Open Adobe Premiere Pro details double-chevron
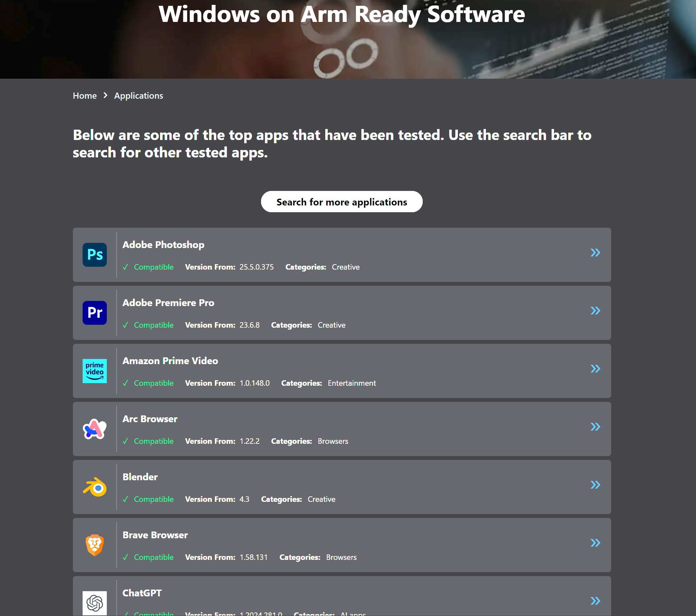696x616 pixels. [x=595, y=311]
